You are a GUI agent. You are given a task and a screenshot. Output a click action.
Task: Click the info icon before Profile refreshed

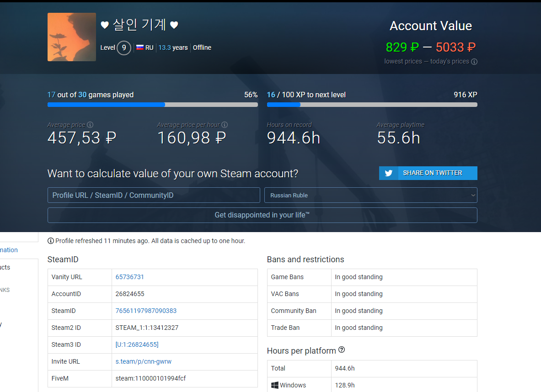[50, 241]
